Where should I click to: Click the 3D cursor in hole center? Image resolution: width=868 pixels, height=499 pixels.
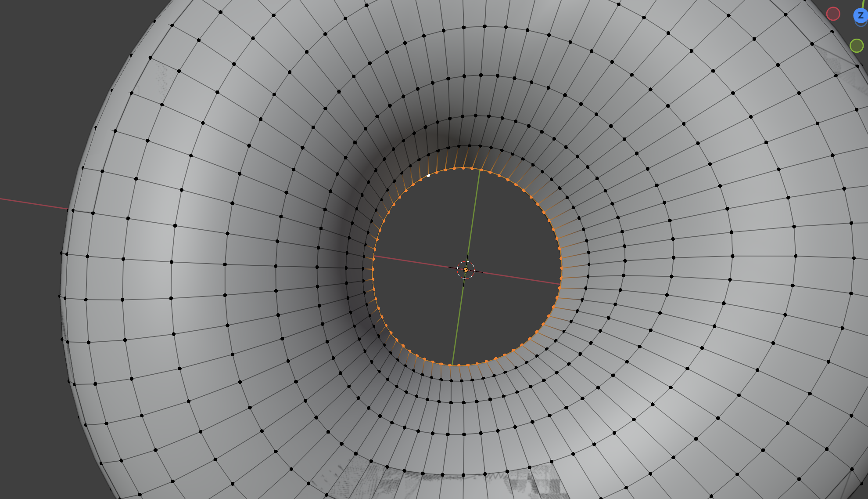tap(466, 270)
